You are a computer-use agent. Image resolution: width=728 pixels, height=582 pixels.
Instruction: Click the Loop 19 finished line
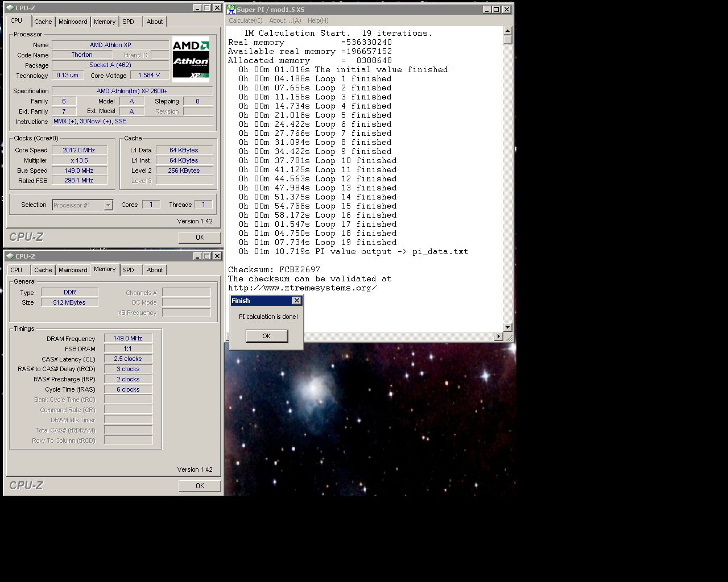click(318, 242)
